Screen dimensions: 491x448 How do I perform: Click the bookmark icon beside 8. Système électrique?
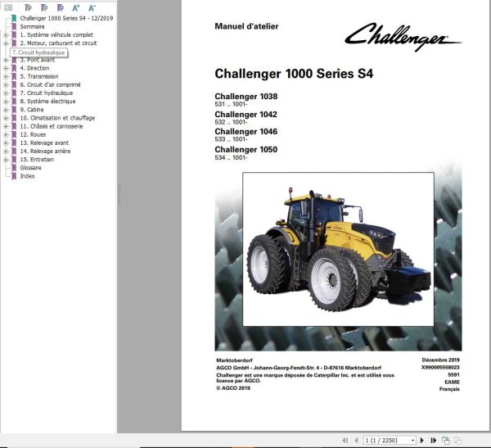coord(14,102)
